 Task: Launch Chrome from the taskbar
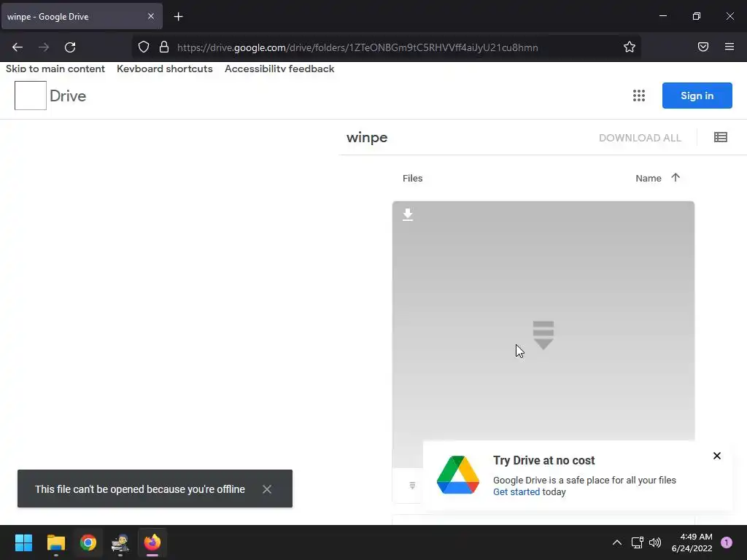coord(88,542)
